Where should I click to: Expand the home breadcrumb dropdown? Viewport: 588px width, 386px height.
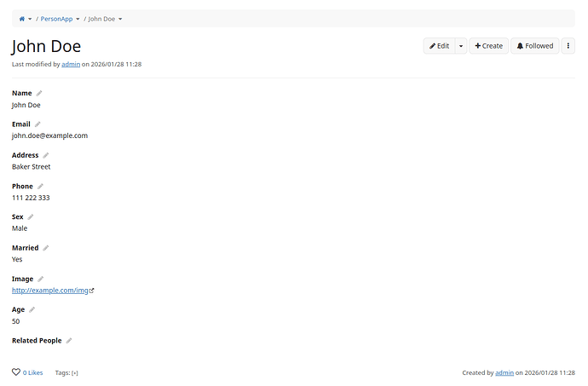[x=30, y=19]
